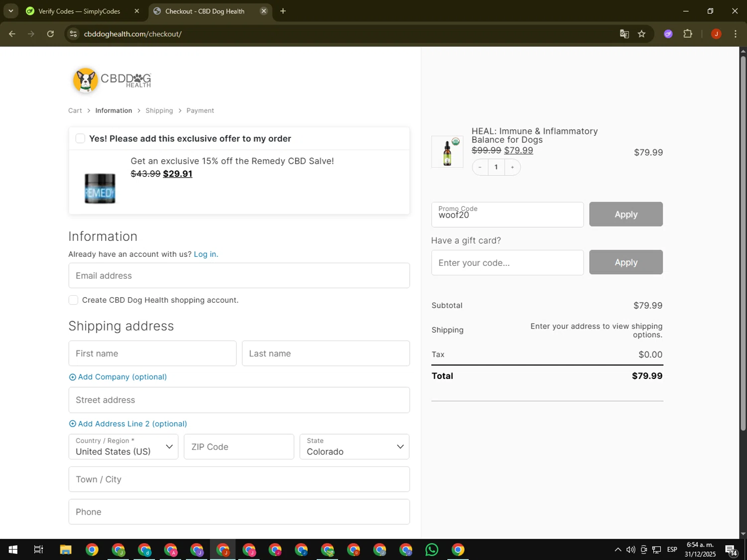Open the State dropdown showing Colorado
The image size is (747, 560).
click(355, 447)
